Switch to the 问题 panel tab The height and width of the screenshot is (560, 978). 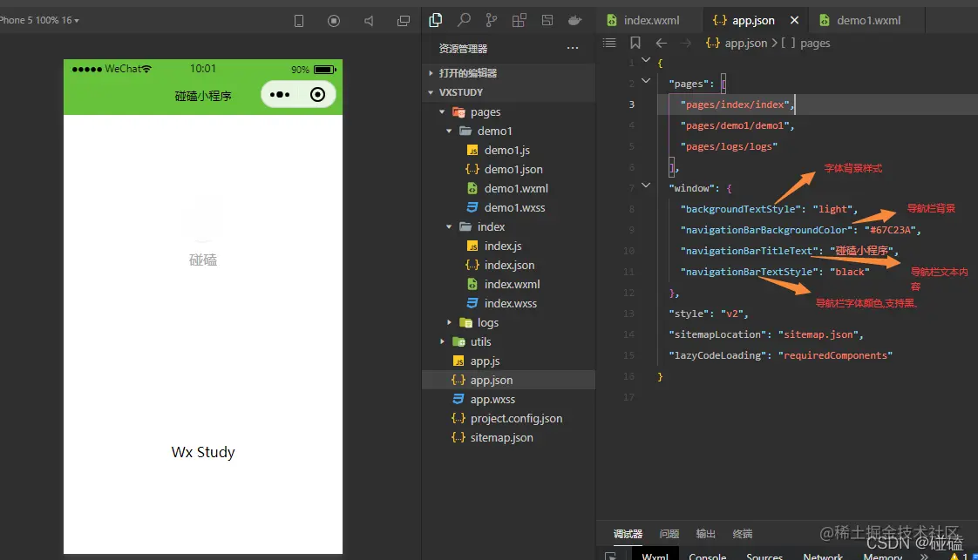pyautogui.click(x=669, y=534)
